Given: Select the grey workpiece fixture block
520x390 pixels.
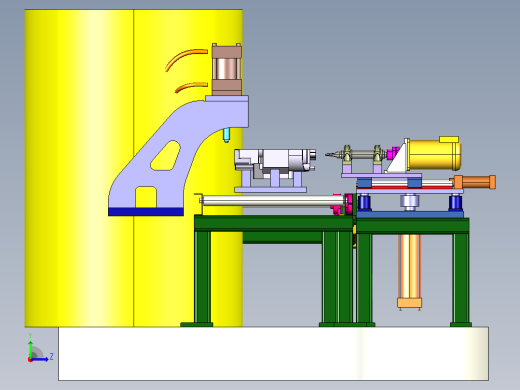Looking at the screenshot, I should pyautogui.click(x=274, y=163).
